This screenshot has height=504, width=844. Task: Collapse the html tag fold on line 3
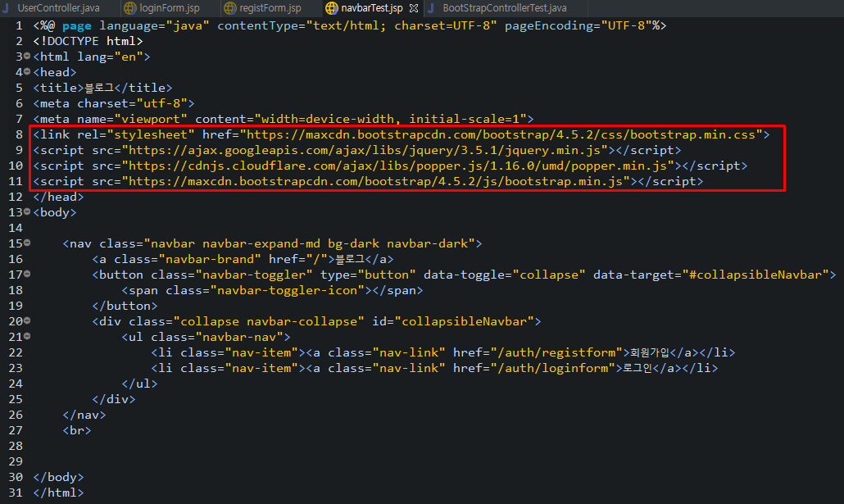pos(27,56)
